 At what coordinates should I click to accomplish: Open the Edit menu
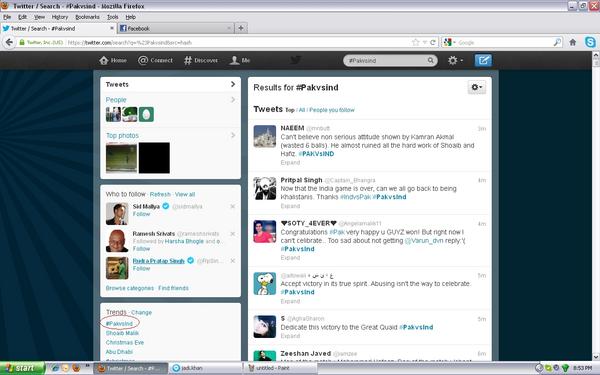tap(23, 17)
